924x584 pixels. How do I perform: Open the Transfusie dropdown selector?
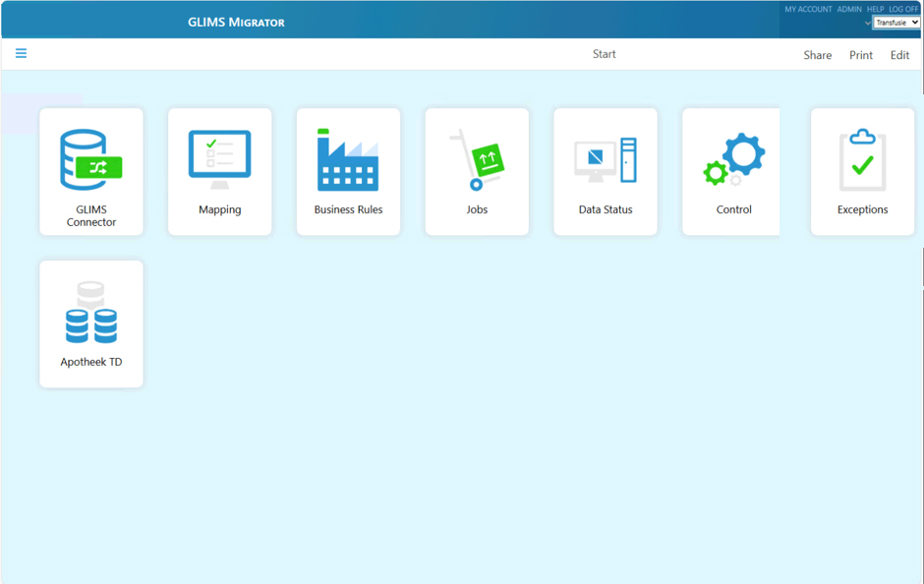tap(896, 23)
